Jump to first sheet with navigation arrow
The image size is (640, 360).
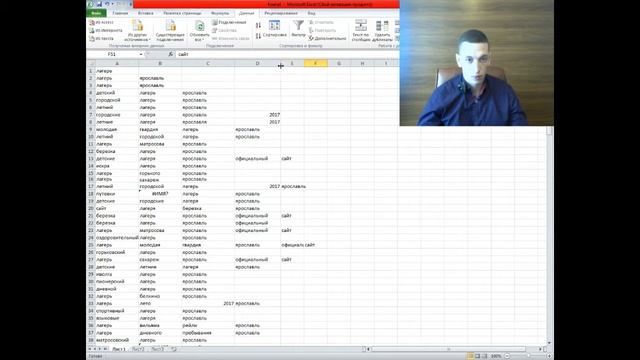click(90, 349)
